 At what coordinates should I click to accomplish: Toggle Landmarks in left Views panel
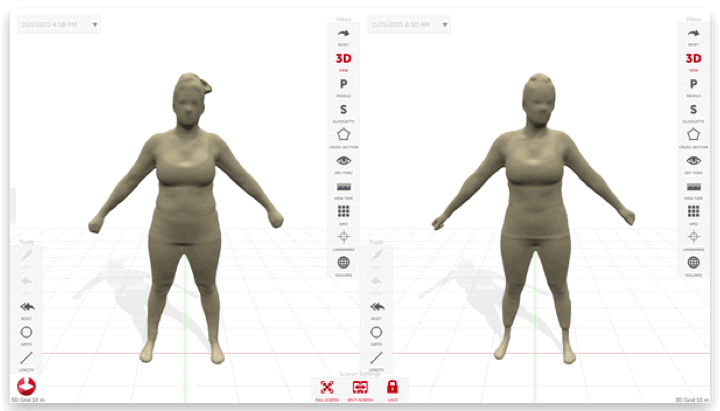(x=343, y=237)
